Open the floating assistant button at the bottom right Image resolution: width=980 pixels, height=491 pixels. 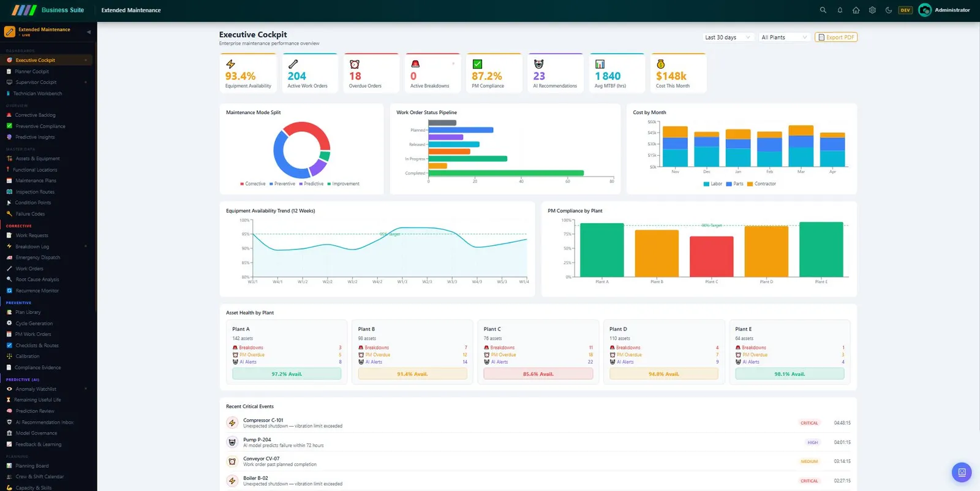click(x=962, y=472)
